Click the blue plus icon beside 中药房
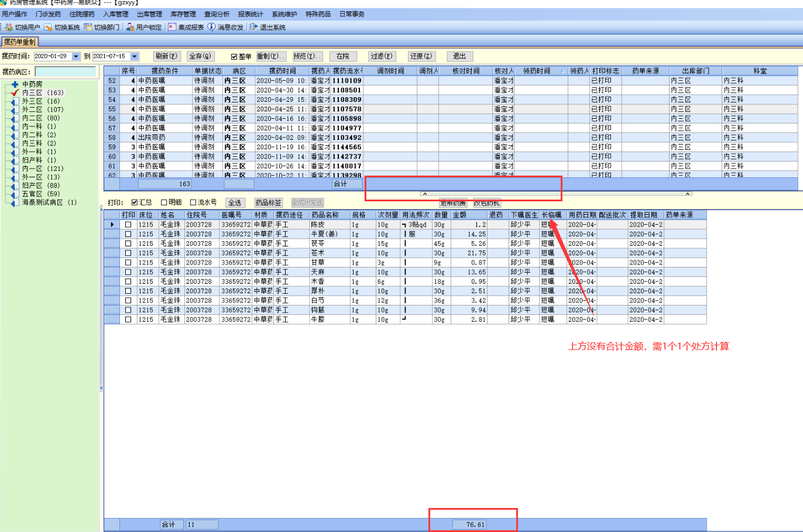803x532 pixels. point(15,84)
